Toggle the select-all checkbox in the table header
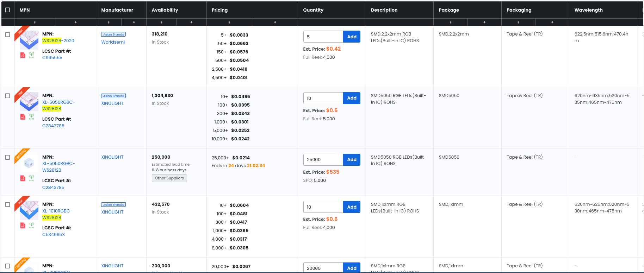 tap(7, 10)
